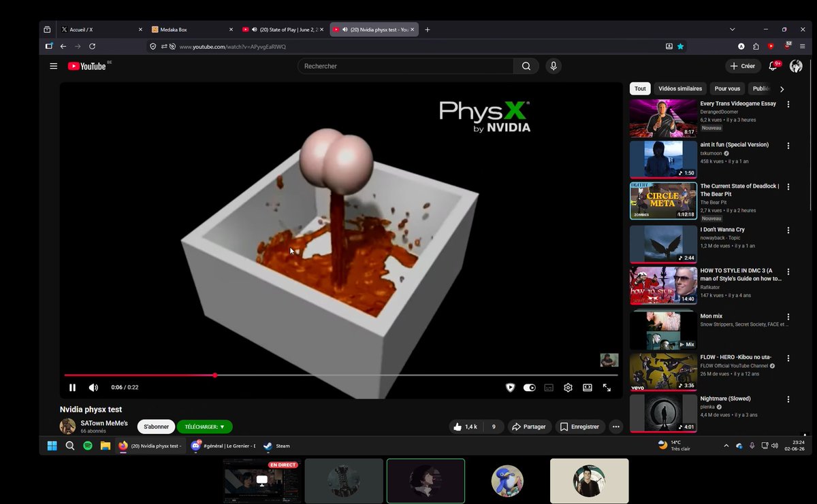Open video player settings gear

pos(568,388)
